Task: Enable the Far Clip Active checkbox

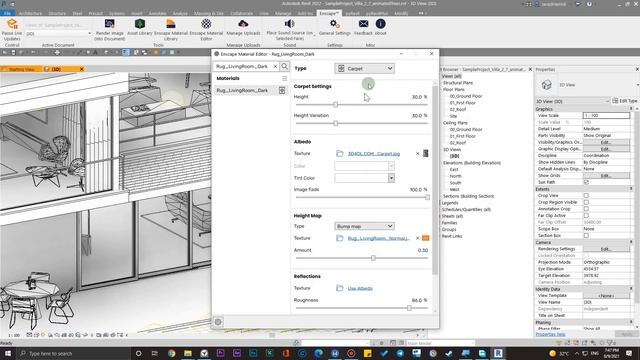Action: 586,216
